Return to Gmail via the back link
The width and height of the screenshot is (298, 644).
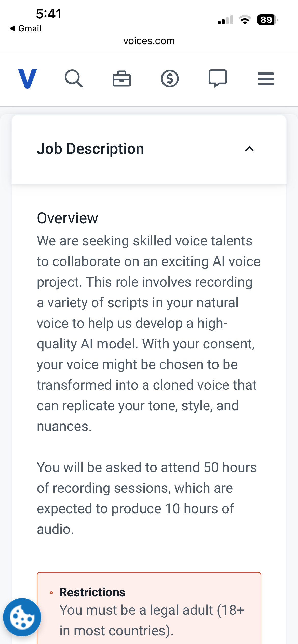25,28
